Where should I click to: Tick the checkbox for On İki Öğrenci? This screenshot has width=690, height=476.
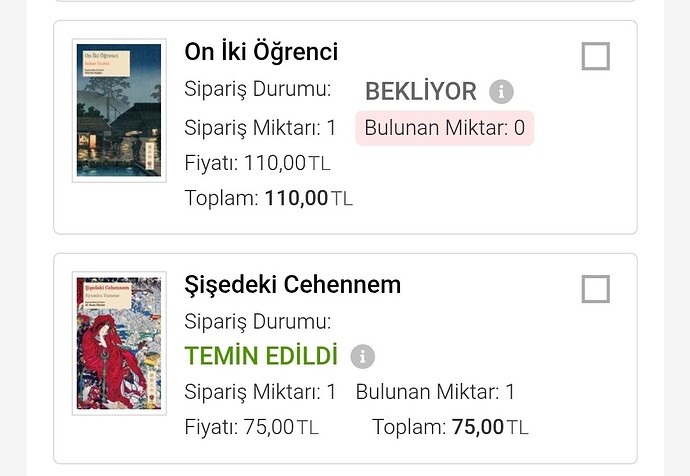(x=595, y=56)
